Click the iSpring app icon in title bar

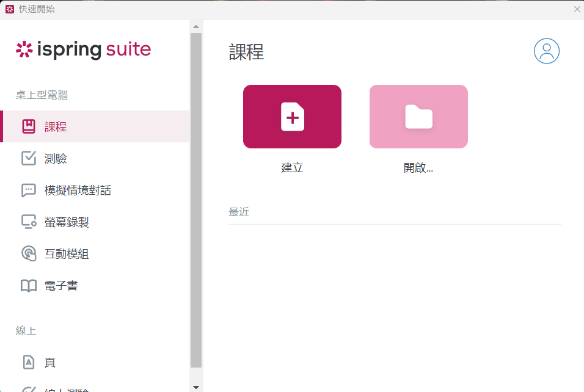10,9
